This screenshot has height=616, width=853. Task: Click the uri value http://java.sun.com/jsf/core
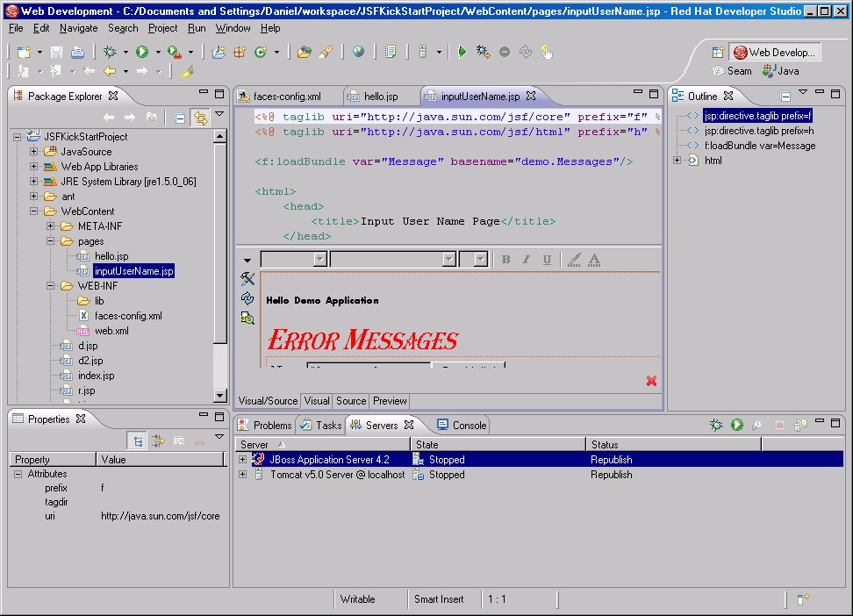(x=161, y=516)
